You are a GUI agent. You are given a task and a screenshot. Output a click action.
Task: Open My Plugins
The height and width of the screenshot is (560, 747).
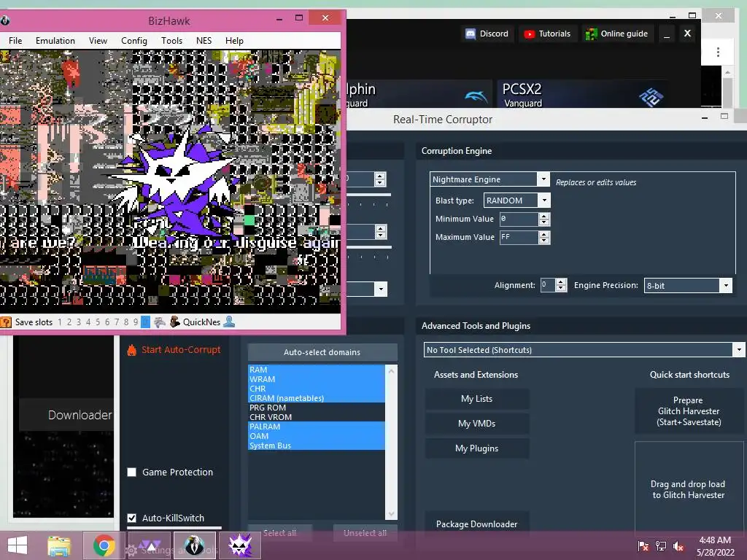[477, 448]
